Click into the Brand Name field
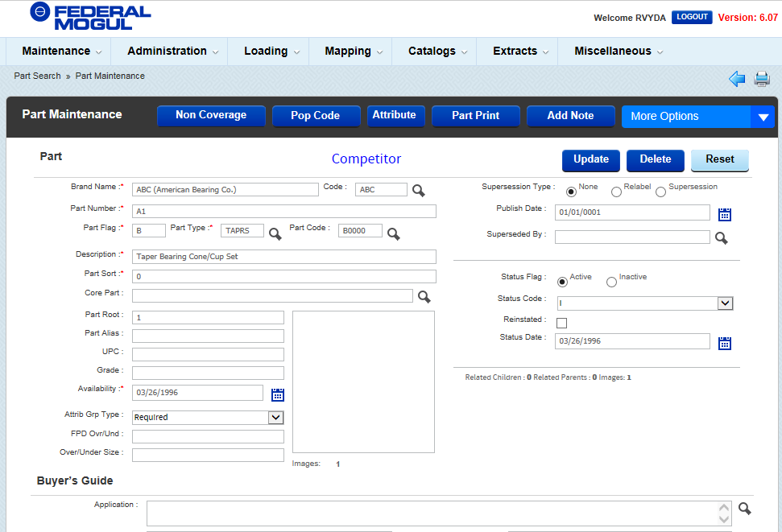 pos(225,189)
